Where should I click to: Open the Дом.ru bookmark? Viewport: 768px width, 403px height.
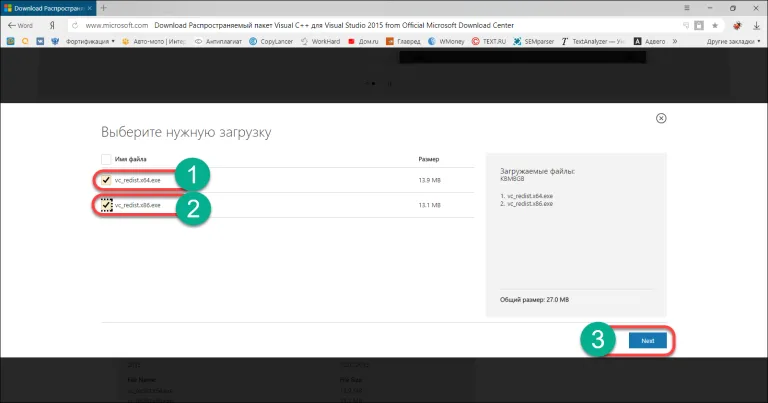363,42
